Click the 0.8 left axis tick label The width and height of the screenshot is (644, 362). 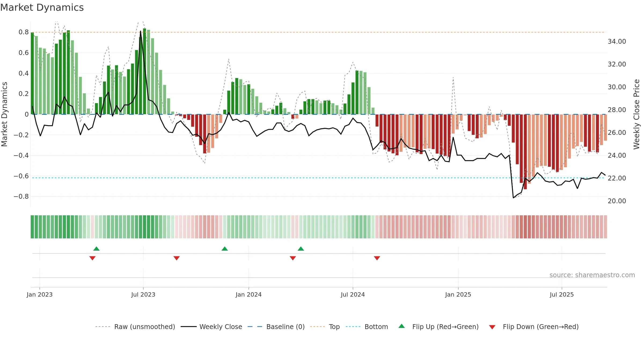(24, 32)
